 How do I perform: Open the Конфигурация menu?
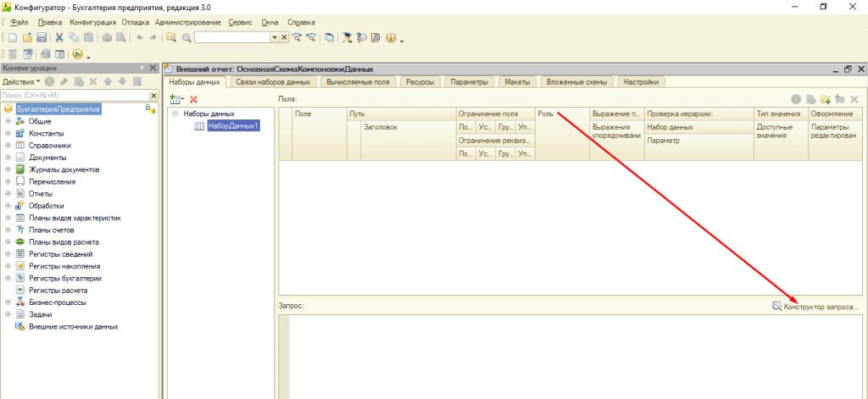coord(94,21)
